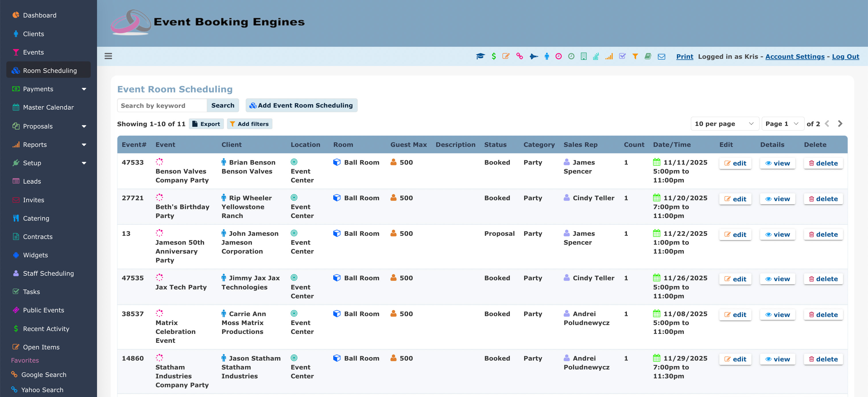View details of Jax Tech Party row

[777, 279]
